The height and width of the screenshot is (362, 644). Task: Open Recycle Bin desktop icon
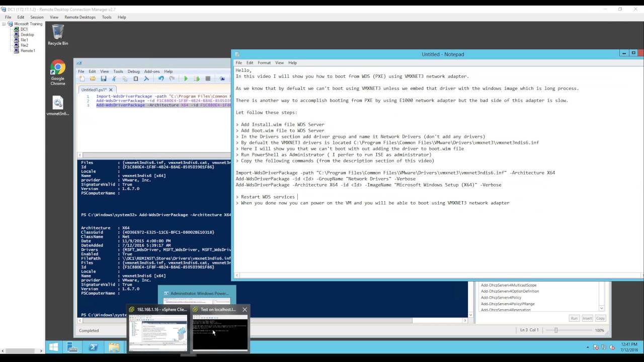[x=58, y=35]
